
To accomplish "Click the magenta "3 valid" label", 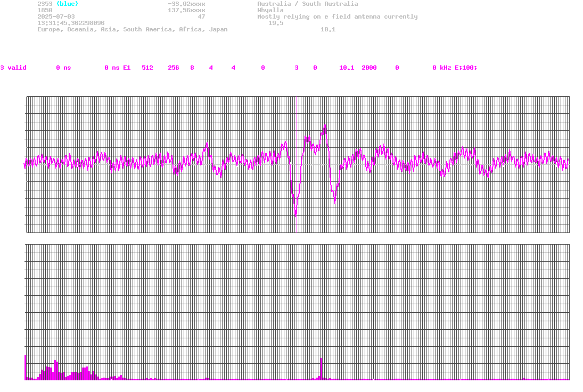I will [x=13, y=68].
